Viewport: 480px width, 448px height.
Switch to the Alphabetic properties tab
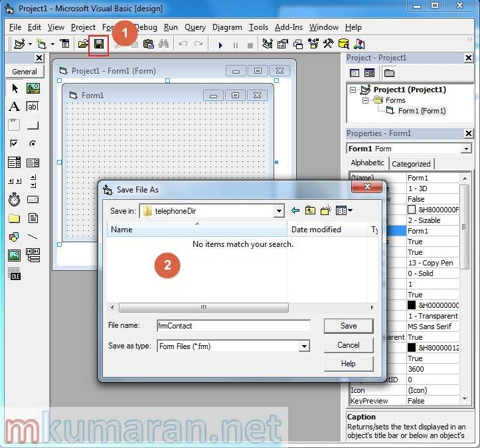367,163
